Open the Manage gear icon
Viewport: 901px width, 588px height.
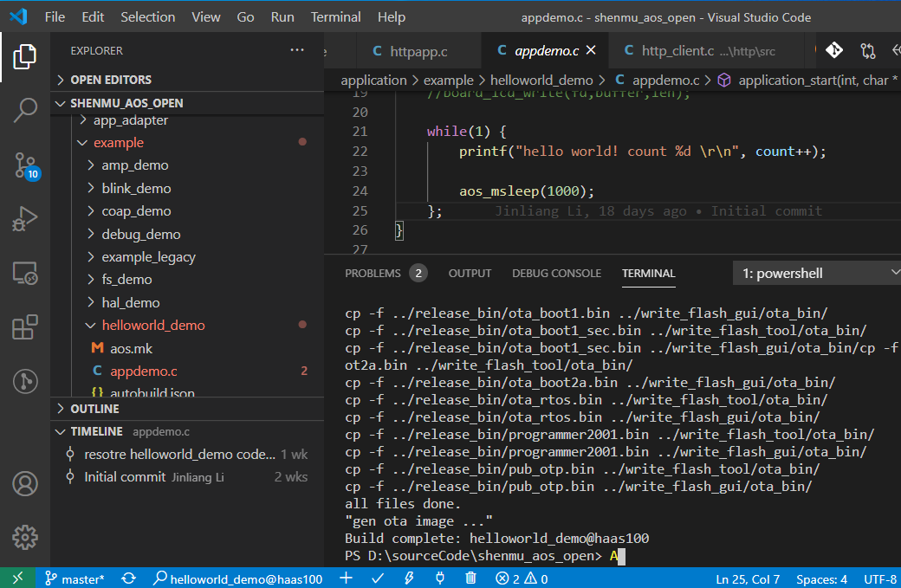[x=25, y=538]
